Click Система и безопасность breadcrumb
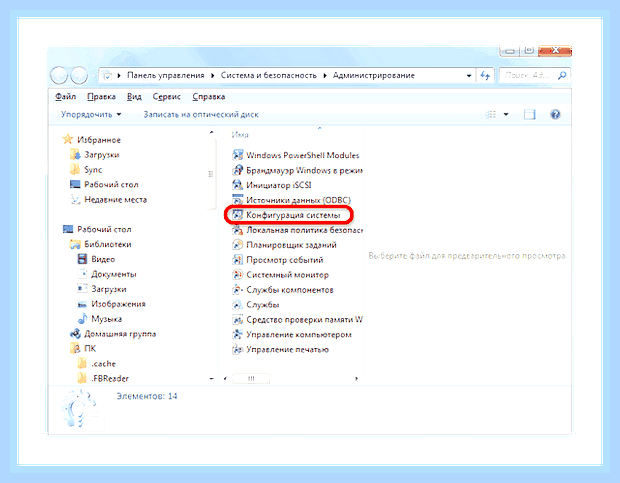Screen dimensions: 620x483 click(x=268, y=75)
